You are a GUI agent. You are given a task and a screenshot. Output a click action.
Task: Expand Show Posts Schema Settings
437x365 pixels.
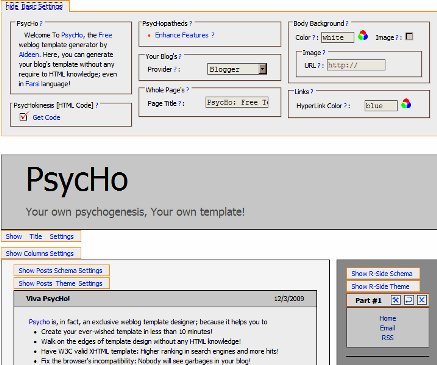coord(61,270)
